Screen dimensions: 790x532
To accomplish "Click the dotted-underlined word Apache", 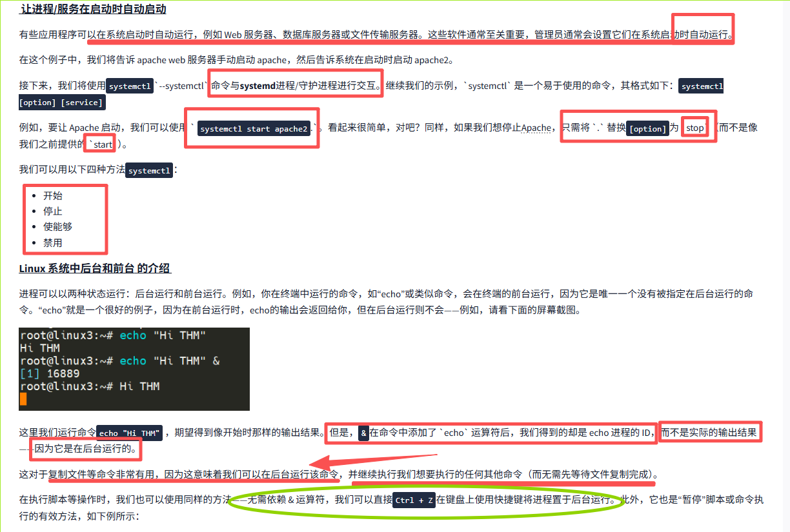I will click(x=536, y=128).
